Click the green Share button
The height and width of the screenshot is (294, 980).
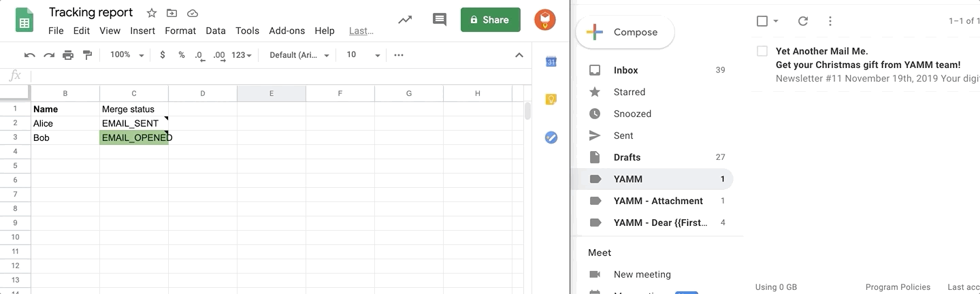point(490,20)
